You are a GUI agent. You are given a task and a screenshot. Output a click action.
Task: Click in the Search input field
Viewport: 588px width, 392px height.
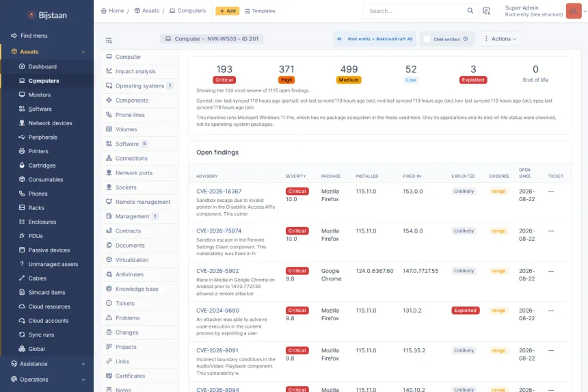416,11
